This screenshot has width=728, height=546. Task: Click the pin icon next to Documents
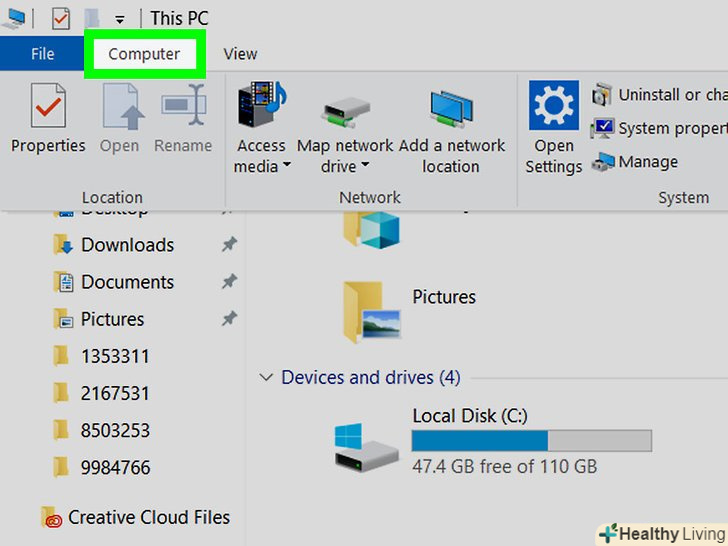[x=229, y=281]
